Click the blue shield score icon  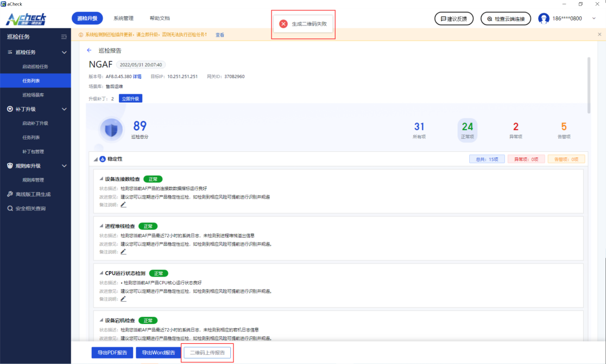[x=111, y=129]
